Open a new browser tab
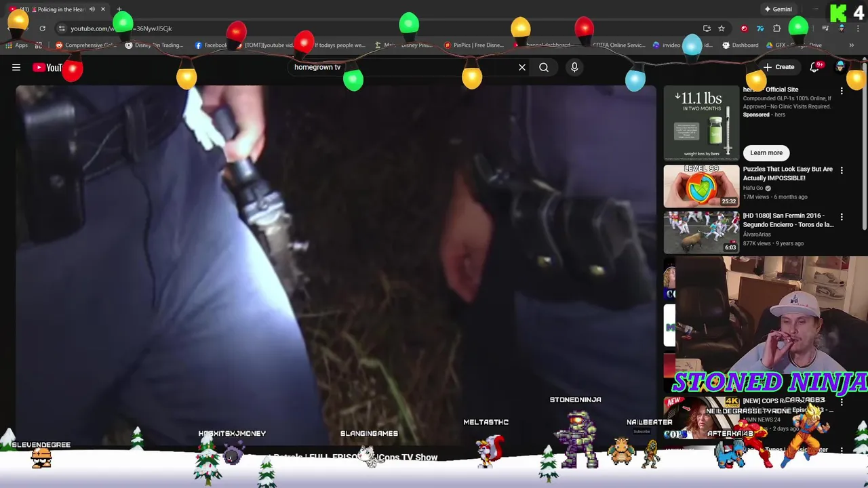The height and width of the screenshot is (488, 868). (119, 9)
